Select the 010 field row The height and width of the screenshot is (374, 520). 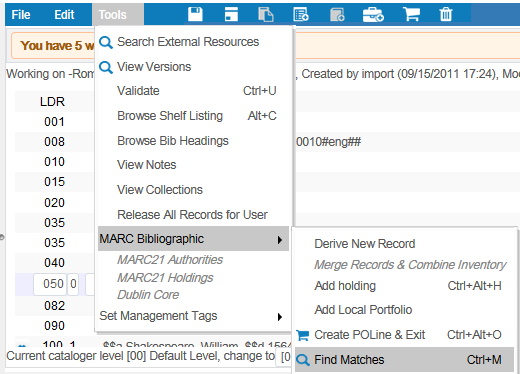click(54, 162)
